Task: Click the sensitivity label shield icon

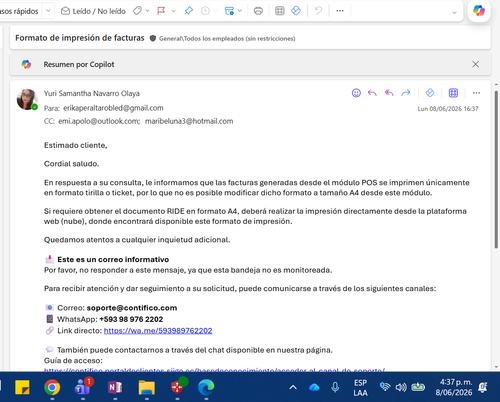Action: click(153, 38)
